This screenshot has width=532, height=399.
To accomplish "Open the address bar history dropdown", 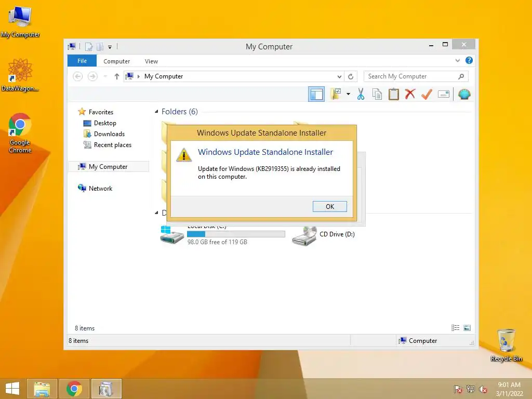I will click(339, 77).
